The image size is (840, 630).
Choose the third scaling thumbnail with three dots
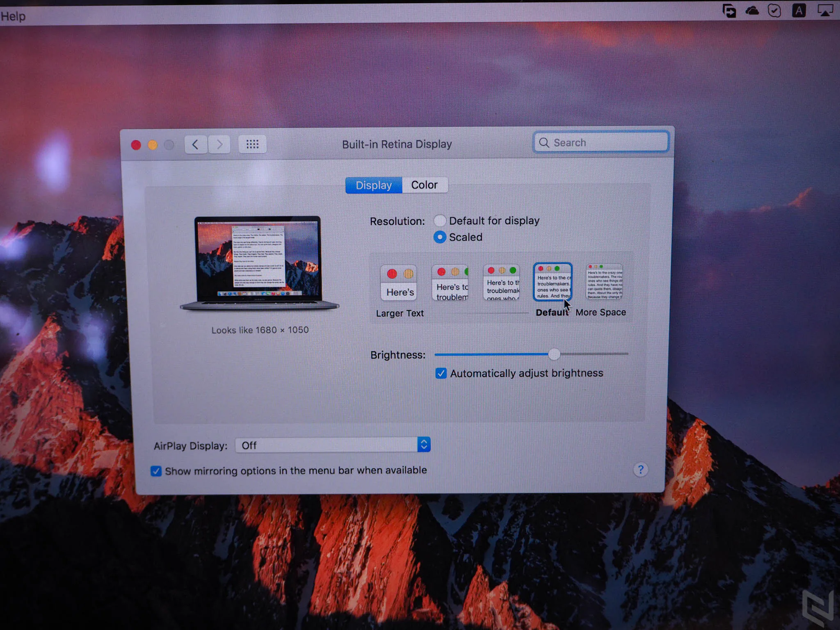coord(501,283)
